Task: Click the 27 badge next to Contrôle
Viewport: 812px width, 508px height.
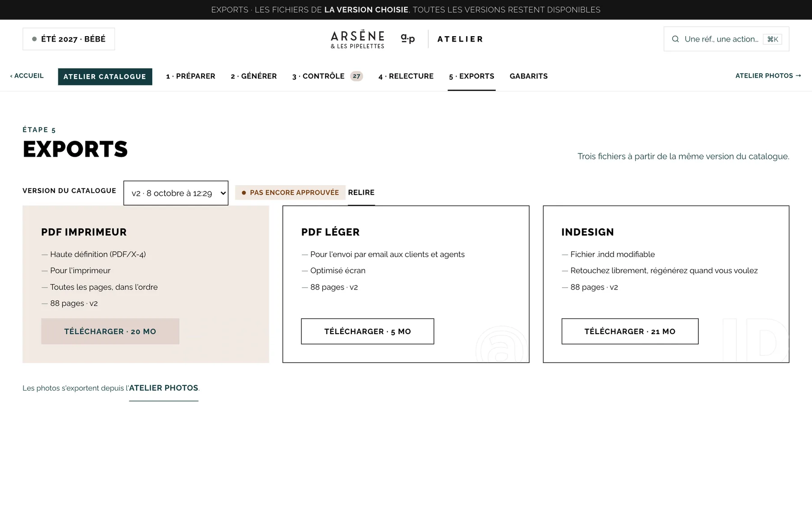Action: (x=356, y=76)
